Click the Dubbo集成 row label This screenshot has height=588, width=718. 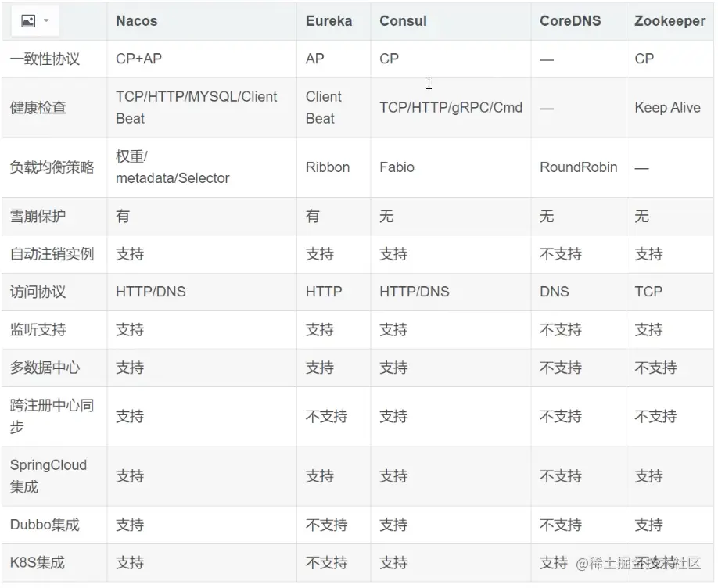(45, 525)
